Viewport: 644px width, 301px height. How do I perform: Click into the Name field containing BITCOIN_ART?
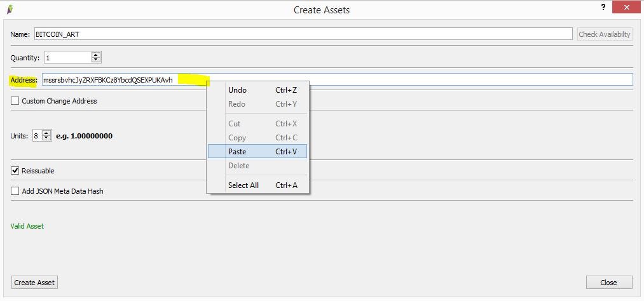click(x=303, y=34)
